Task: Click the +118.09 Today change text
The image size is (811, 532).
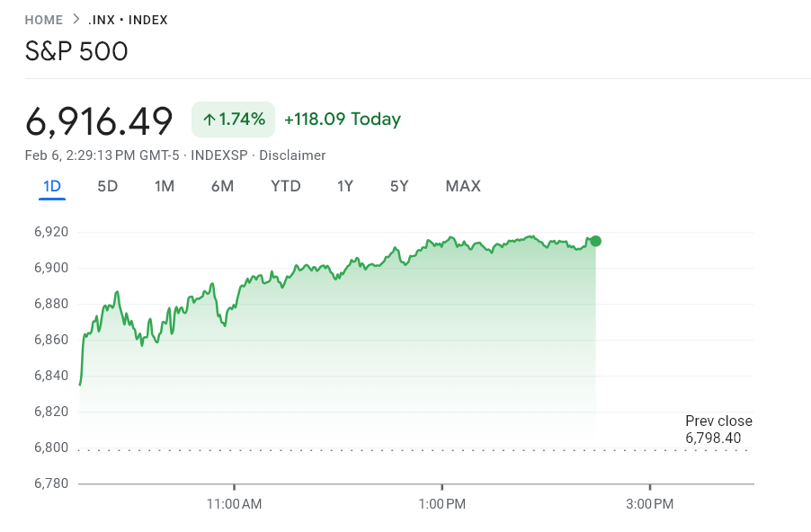Action: tap(344, 119)
